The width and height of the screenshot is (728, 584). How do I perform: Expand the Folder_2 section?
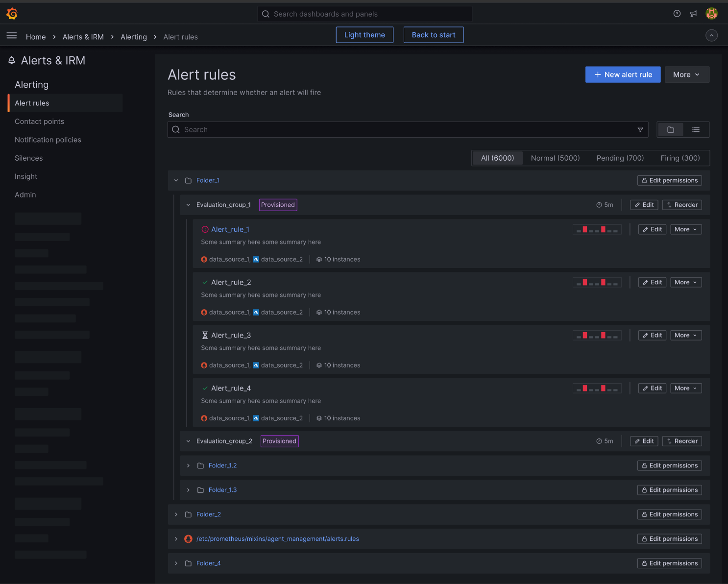176,514
